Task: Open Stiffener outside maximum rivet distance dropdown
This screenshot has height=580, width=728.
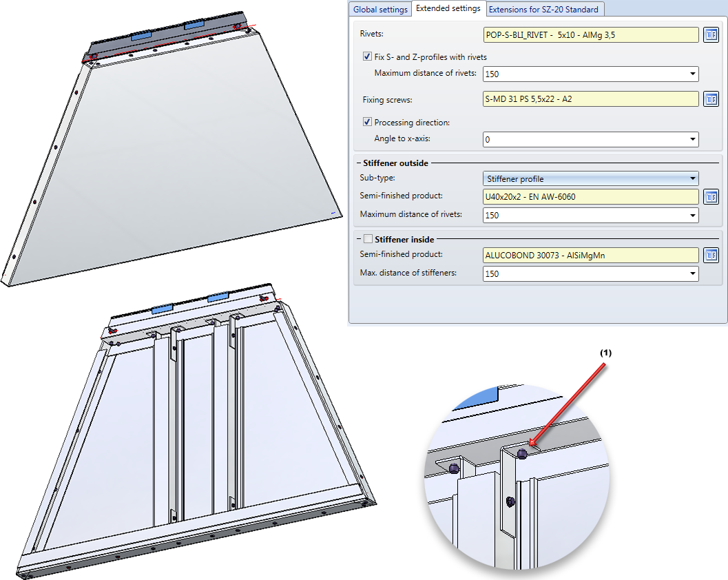Action: (692, 216)
